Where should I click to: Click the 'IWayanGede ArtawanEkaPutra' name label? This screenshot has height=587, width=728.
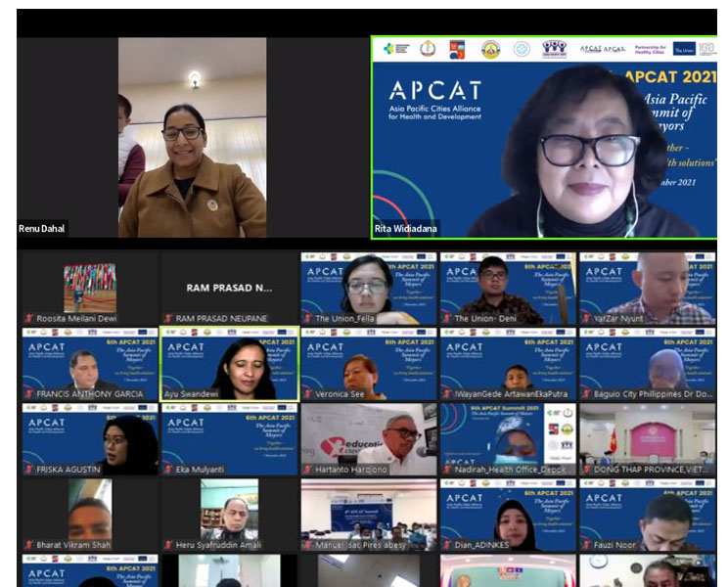tap(511, 394)
